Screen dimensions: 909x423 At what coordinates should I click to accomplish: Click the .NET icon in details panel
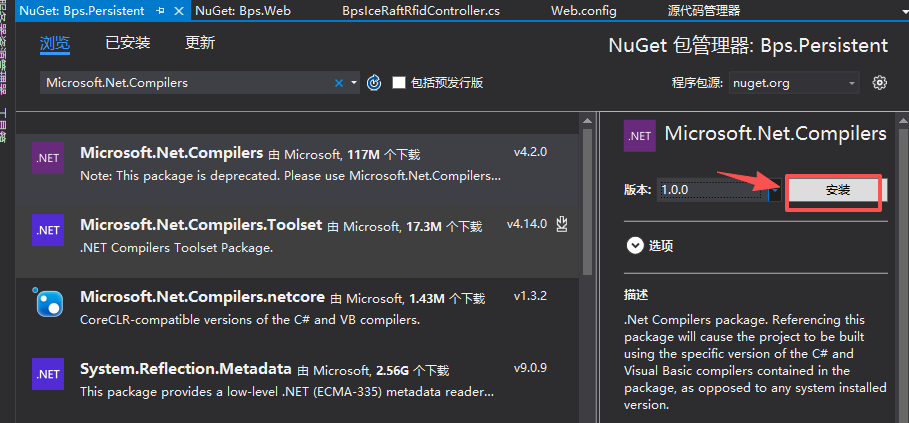point(640,136)
